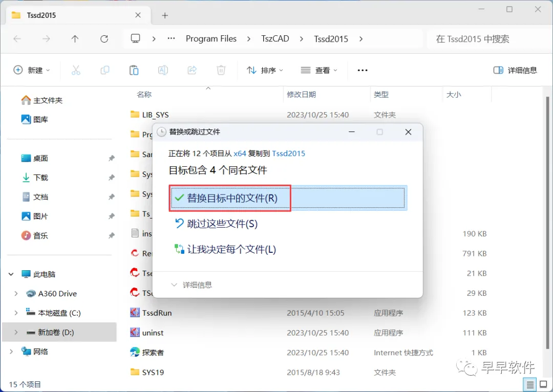This screenshot has height=392, width=553.
Task: Open the 新建 (New) menu
Action: (32, 70)
